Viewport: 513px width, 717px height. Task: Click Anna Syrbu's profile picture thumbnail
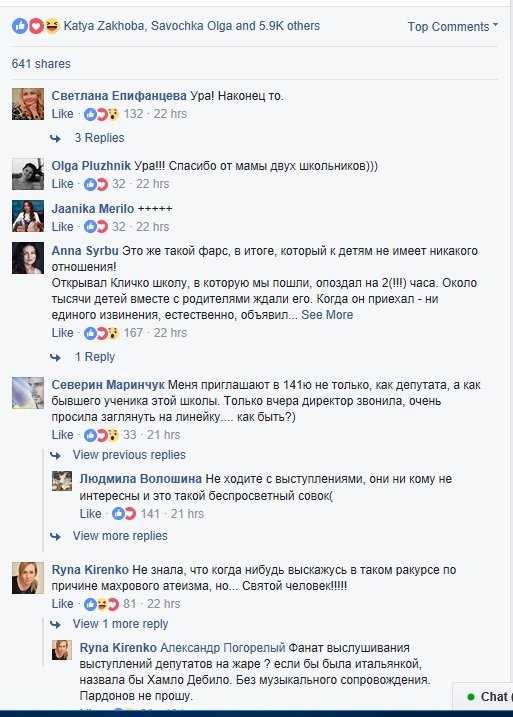point(28,258)
